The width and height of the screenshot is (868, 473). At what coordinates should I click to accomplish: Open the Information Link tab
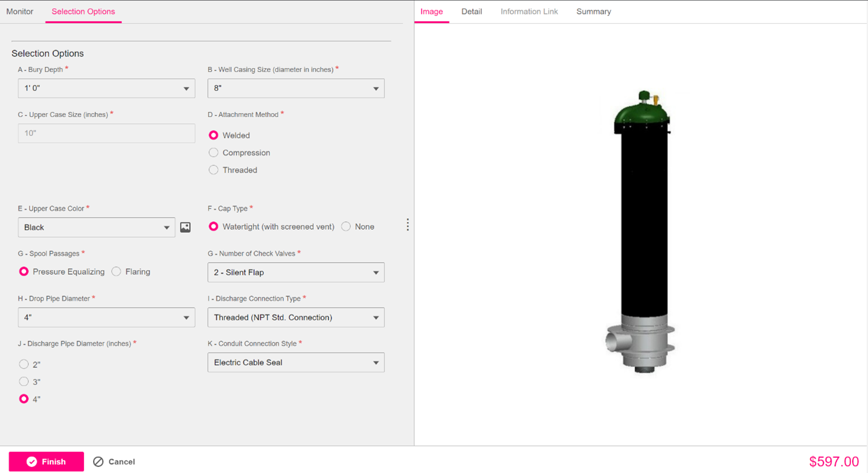pos(529,12)
